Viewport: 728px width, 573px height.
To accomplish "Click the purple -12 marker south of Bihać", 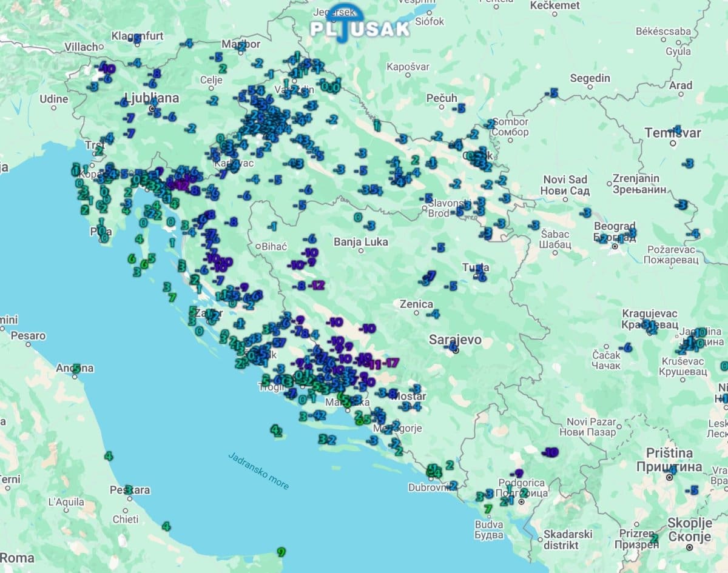I will pyautogui.click(x=317, y=285).
